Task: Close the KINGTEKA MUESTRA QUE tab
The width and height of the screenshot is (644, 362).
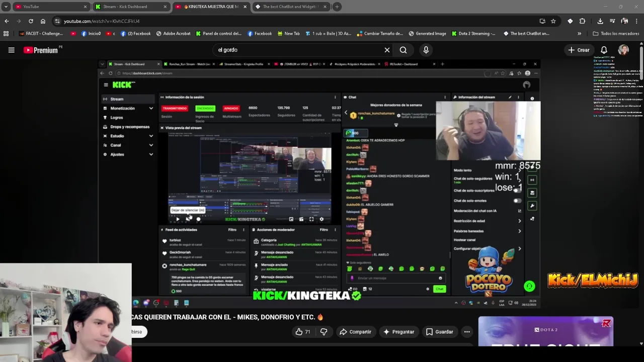Action: click(245, 7)
